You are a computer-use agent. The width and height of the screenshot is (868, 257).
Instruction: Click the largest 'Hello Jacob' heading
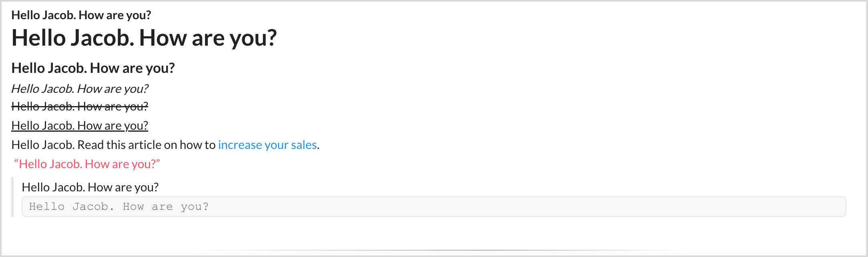pos(144,38)
